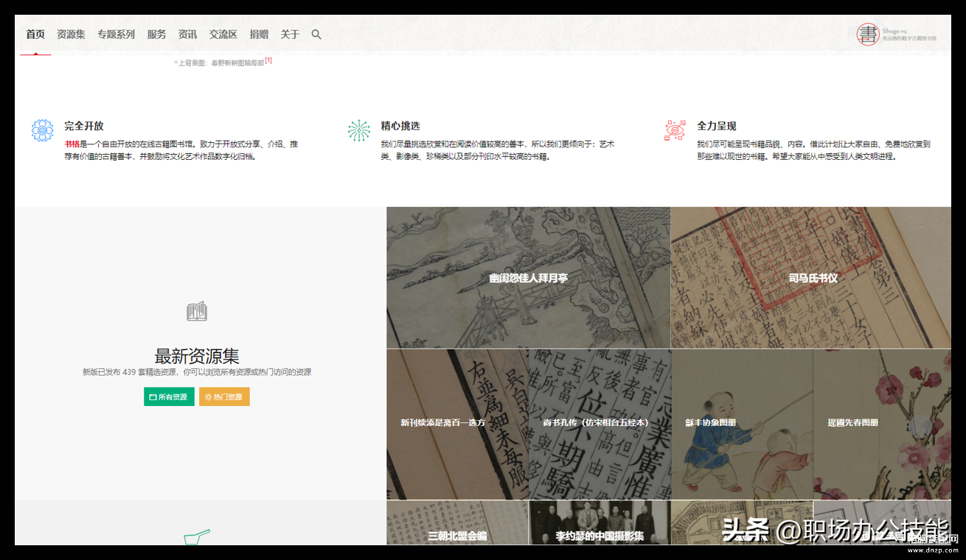Open the 专题系列 menu
This screenshot has height=560, width=966.
pos(116,35)
